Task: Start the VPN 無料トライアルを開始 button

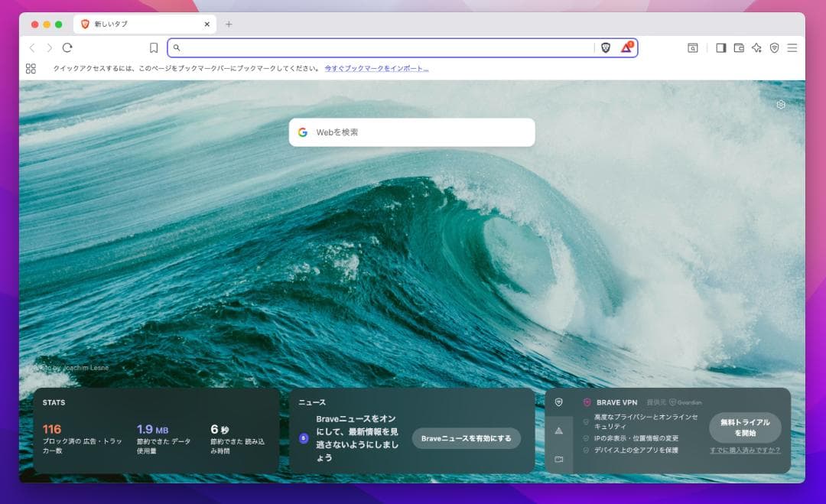Action: pyautogui.click(x=744, y=428)
